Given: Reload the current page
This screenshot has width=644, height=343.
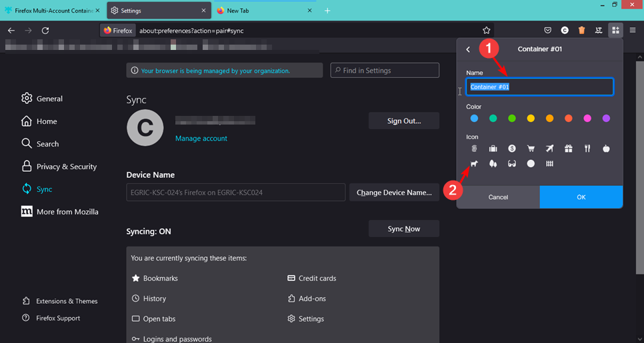Looking at the screenshot, I should [45, 31].
